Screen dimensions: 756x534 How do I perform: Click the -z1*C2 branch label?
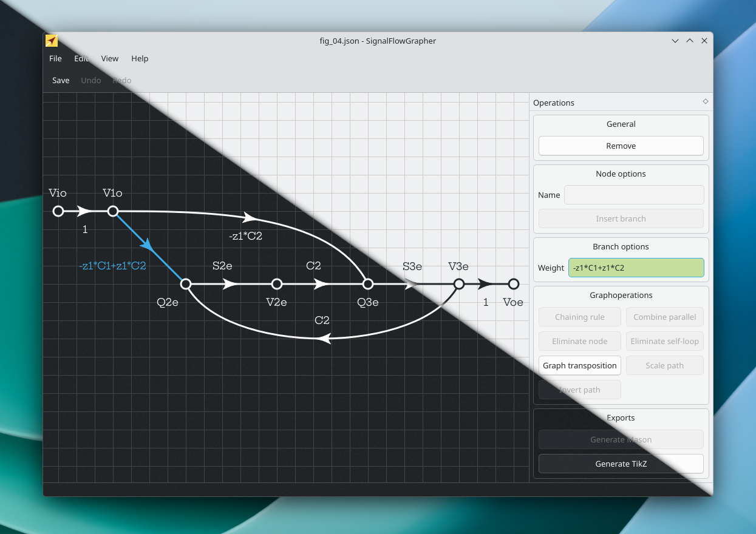[246, 236]
